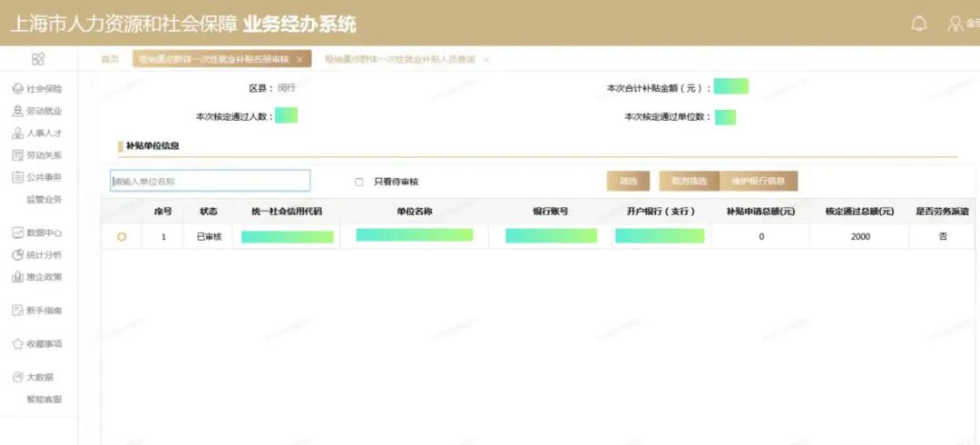980x445 pixels.
Task: Click the notification bell icon
Action: click(x=919, y=24)
